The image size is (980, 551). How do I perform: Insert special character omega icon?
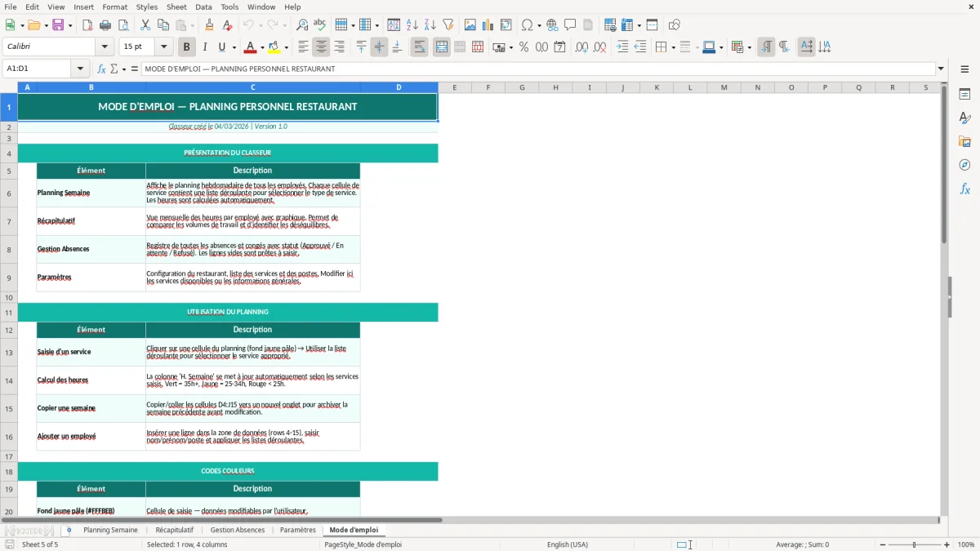pyautogui.click(x=527, y=25)
